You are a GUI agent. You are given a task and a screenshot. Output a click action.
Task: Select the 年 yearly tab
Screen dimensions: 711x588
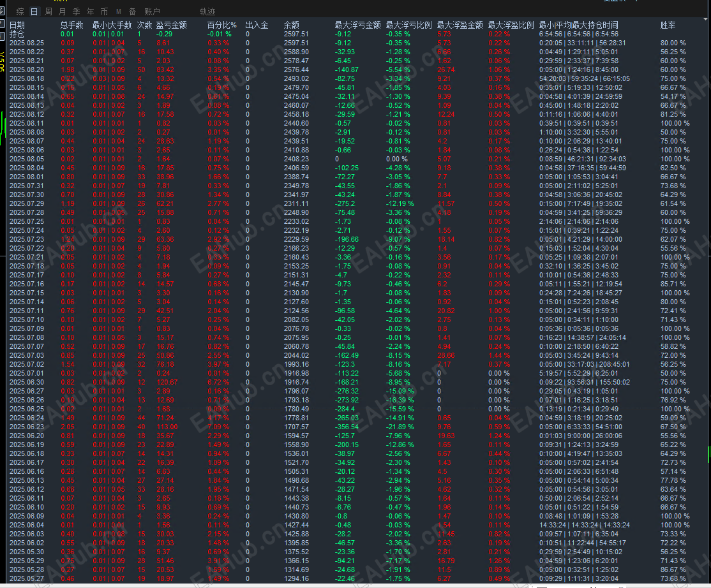coord(90,11)
